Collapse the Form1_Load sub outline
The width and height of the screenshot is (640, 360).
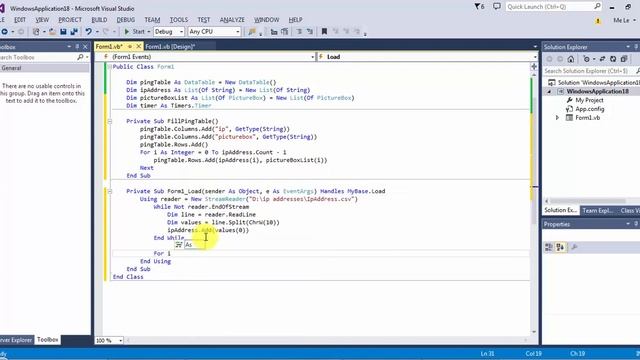tap(109, 191)
